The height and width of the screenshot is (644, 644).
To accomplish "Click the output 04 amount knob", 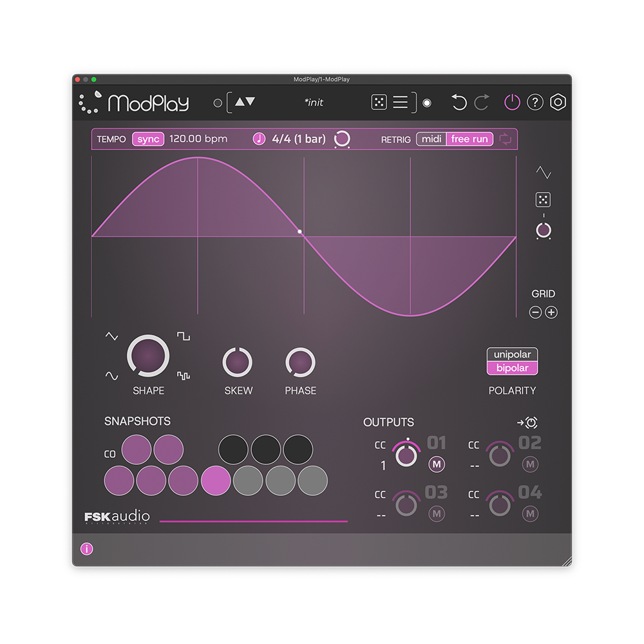I will (x=500, y=504).
